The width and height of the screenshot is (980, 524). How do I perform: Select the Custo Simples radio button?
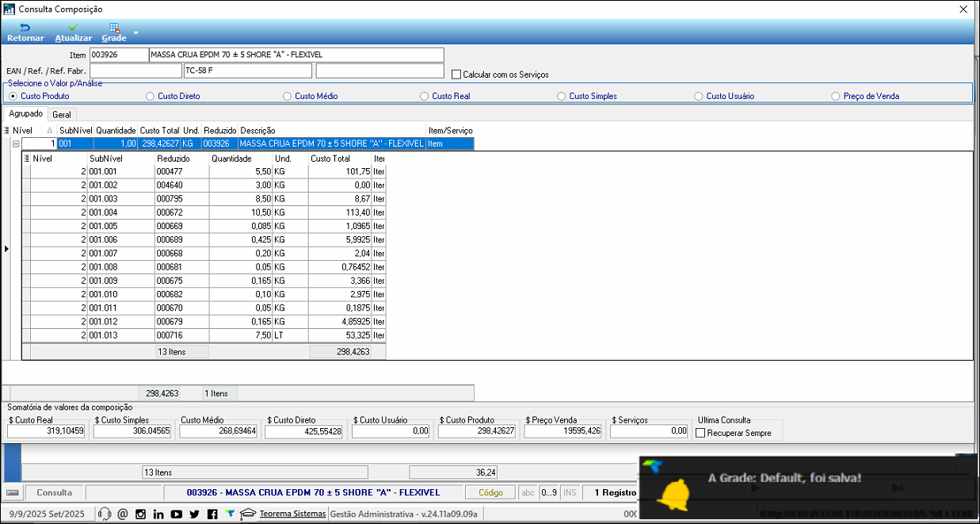coord(562,96)
